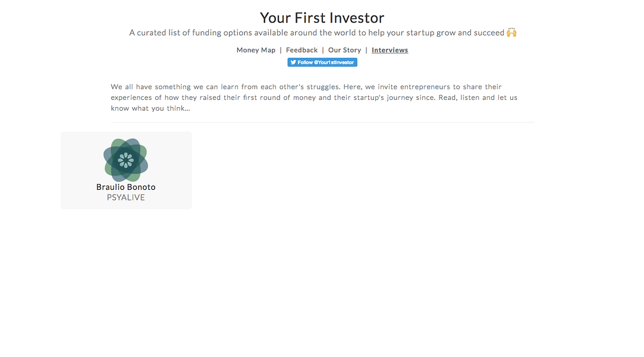Image resolution: width=644 pixels, height=357 pixels.
Task: Click the Money Map nav entry
Action: tap(256, 50)
